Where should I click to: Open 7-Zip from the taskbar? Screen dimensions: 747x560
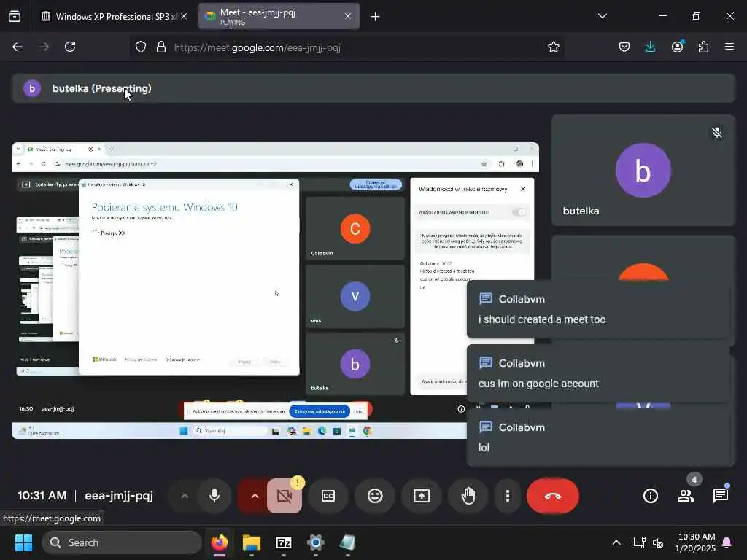click(284, 542)
